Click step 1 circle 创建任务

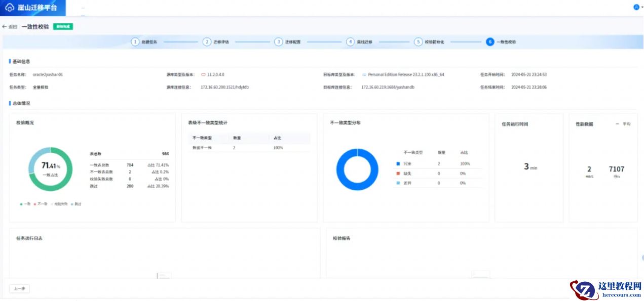[x=135, y=42]
